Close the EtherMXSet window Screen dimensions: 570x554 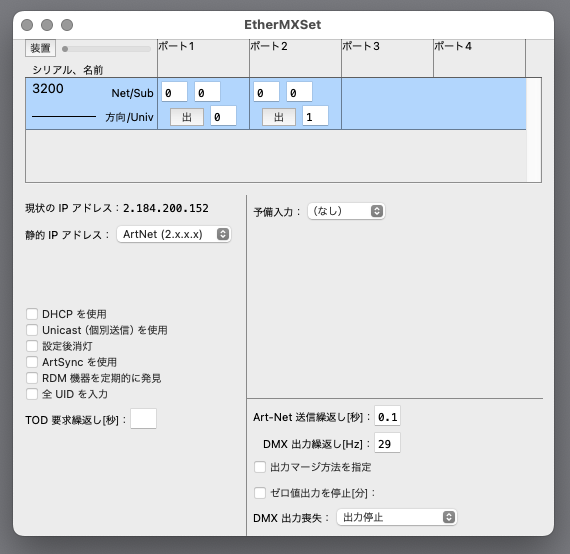click(x=27, y=25)
